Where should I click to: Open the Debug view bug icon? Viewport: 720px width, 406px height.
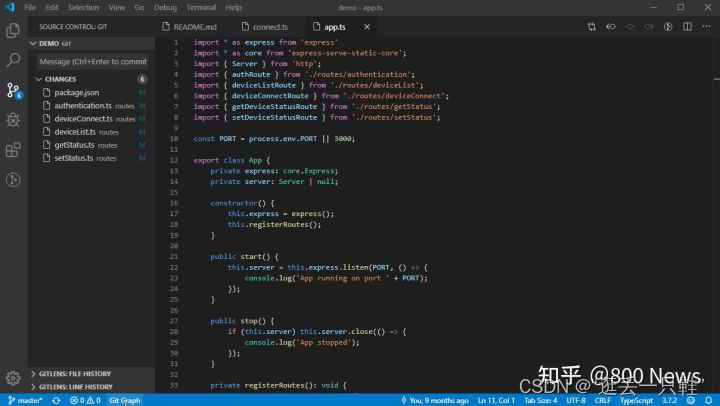coord(13,120)
